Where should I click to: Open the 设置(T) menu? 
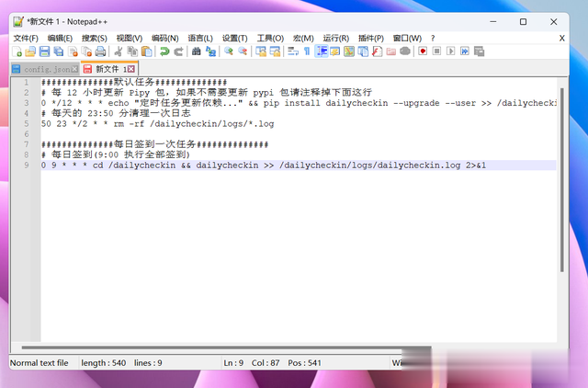tap(235, 39)
